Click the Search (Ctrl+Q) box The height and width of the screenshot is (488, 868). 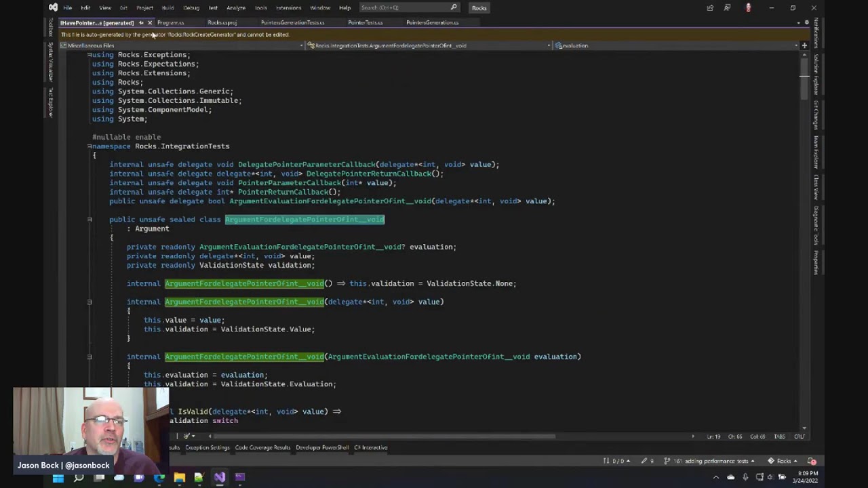[409, 7]
